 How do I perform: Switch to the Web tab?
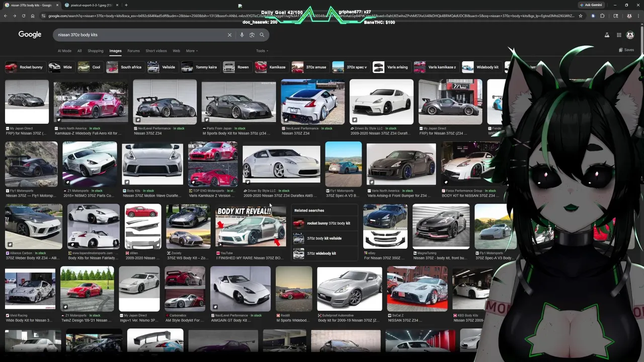coord(176,51)
